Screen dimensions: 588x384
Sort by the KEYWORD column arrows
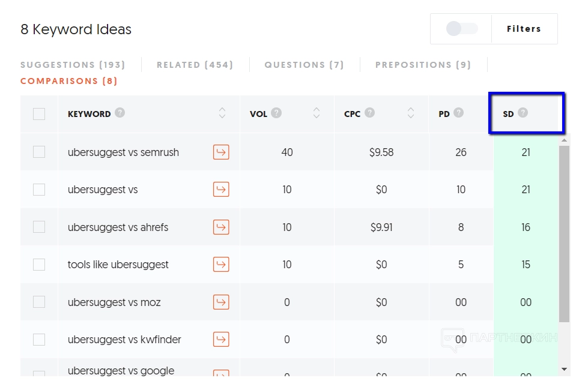[x=222, y=113]
